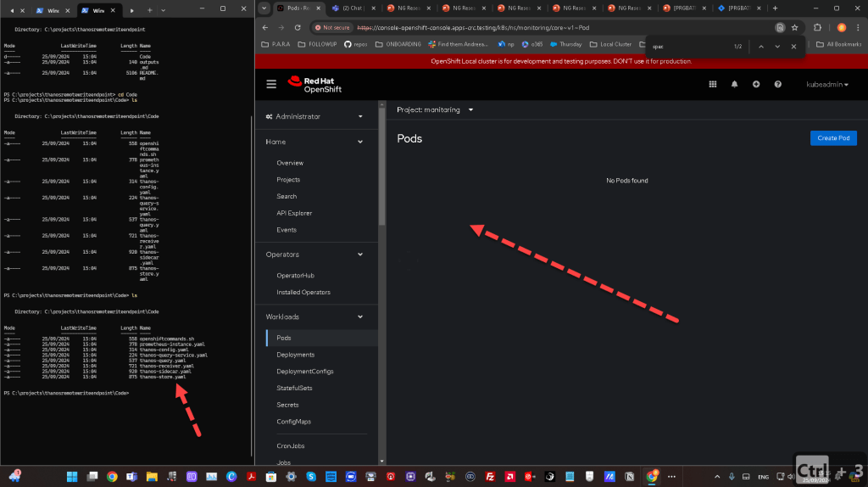Bookmark this page with the star icon
The image size is (868, 487).
coord(794,27)
